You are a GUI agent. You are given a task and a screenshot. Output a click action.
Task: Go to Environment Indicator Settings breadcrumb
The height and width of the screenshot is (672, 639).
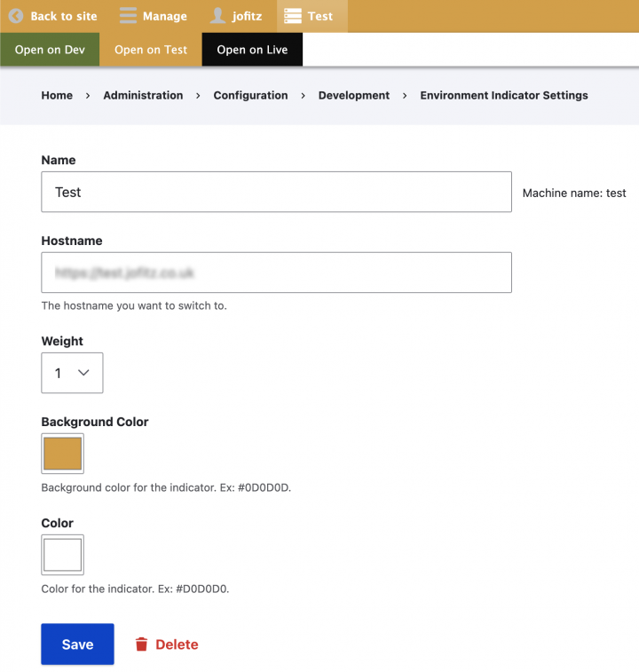point(504,95)
